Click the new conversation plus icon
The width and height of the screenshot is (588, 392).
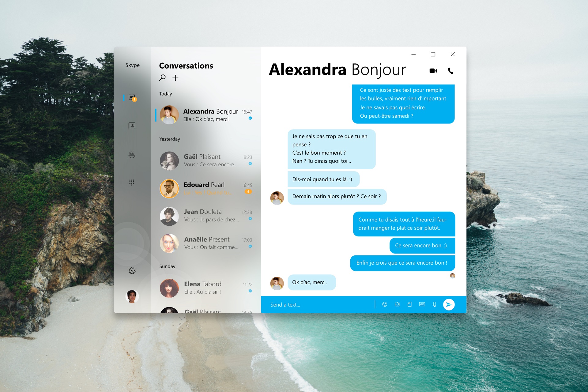click(175, 78)
